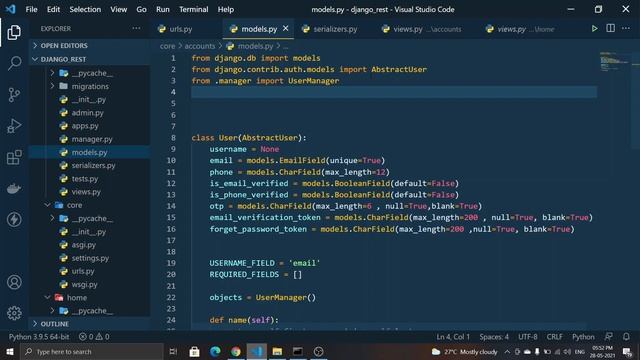Click Ln 4, Col 1 status item

[x=453, y=337]
